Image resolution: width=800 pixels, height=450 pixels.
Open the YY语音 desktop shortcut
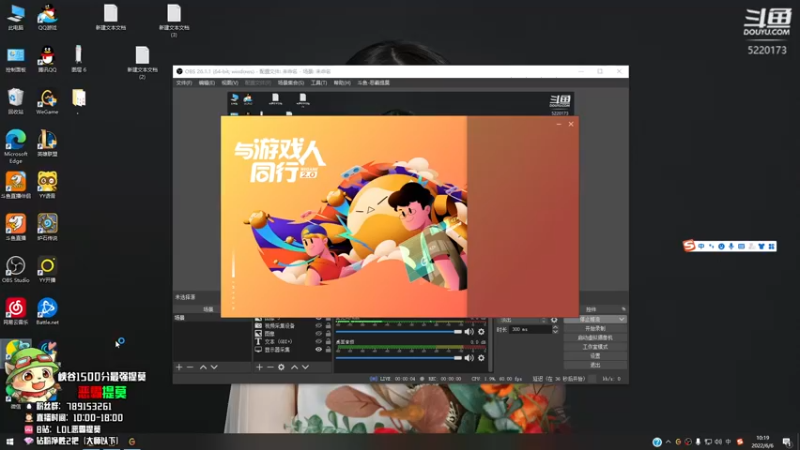(x=47, y=185)
